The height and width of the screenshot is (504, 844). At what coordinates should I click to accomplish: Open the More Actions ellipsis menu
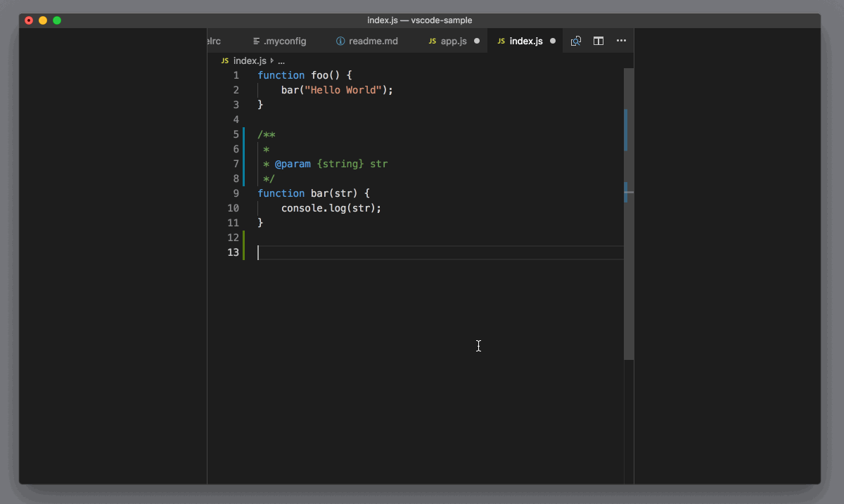[621, 41]
